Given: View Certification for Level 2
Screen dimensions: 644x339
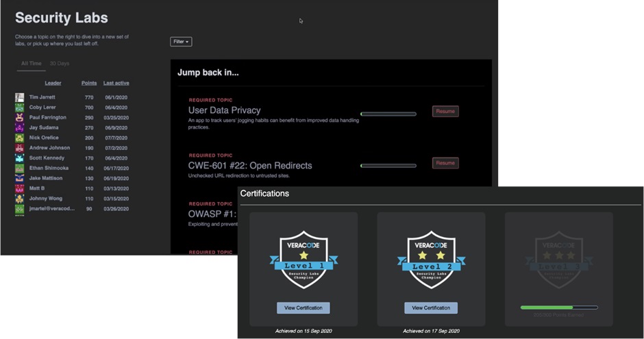Looking at the screenshot, I should click(431, 307).
